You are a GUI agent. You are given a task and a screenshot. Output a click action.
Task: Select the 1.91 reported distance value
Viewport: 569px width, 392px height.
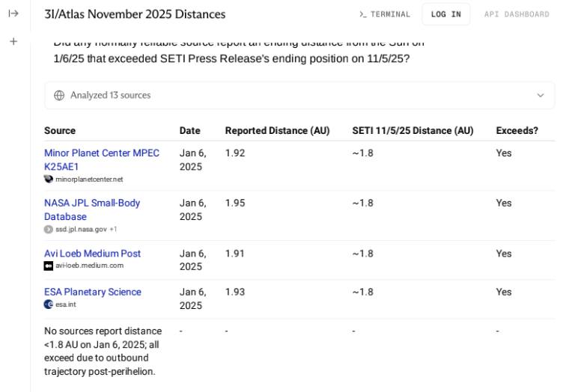(x=235, y=254)
